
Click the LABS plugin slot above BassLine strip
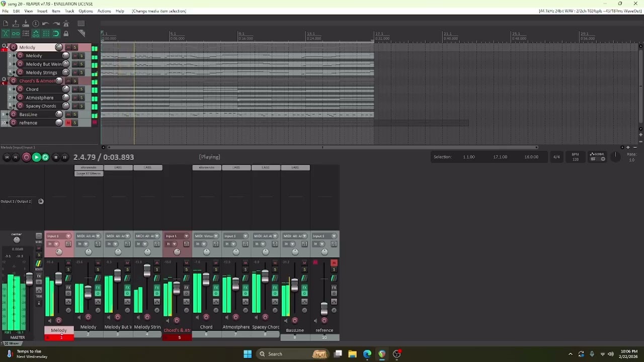[295, 167]
